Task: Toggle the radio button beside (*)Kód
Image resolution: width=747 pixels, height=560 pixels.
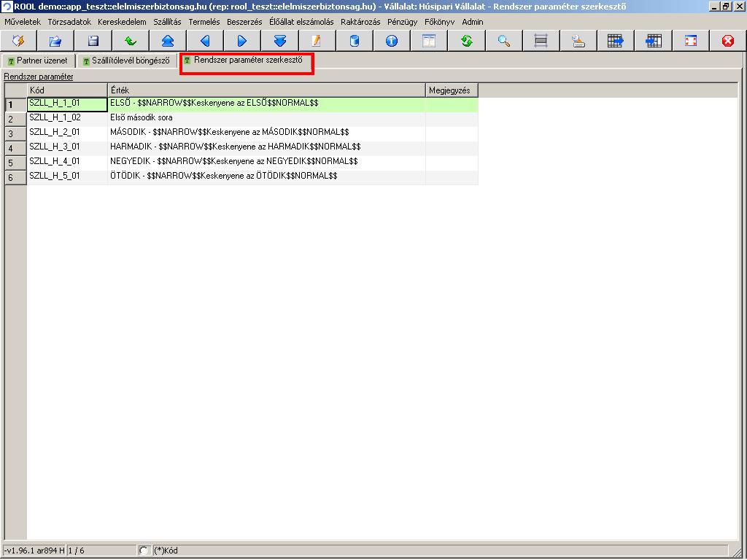Action: [x=144, y=551]
